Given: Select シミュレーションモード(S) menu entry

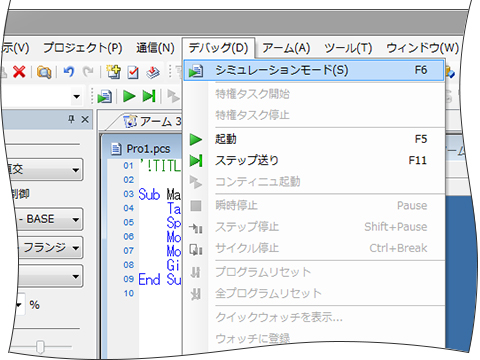Looking at the screenshot, I should [314, 70].
